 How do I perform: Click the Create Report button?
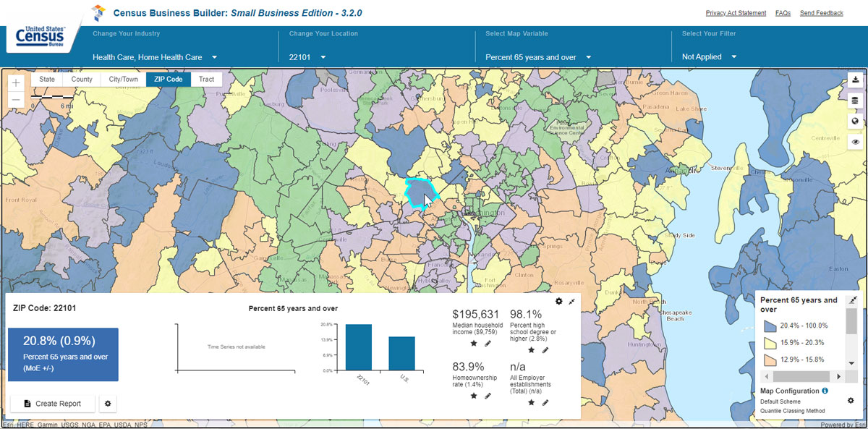[52, 404]
